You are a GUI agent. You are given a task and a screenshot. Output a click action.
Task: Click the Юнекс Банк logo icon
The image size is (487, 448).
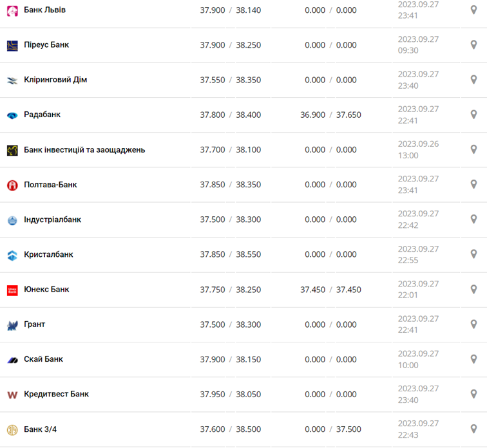[12, 290]
